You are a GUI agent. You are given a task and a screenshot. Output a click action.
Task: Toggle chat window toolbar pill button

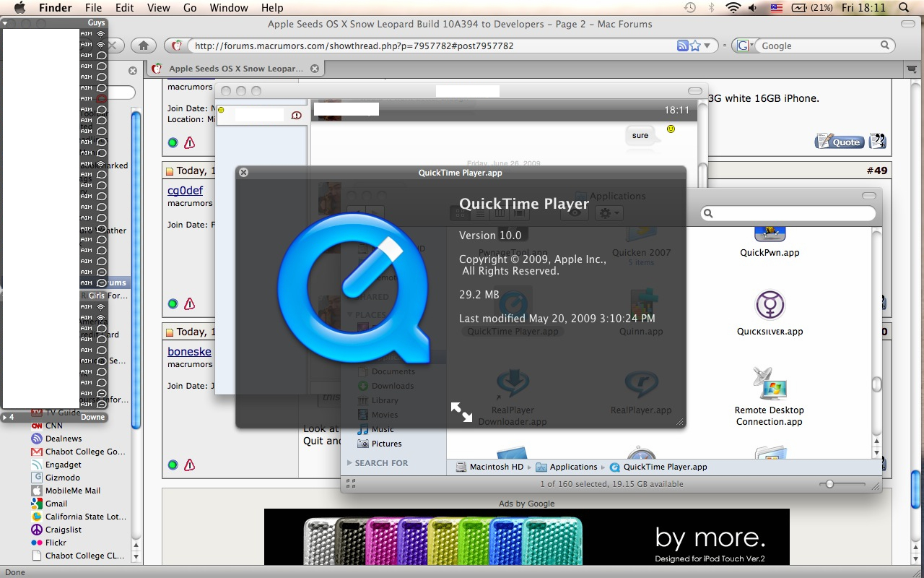[694, 91]
